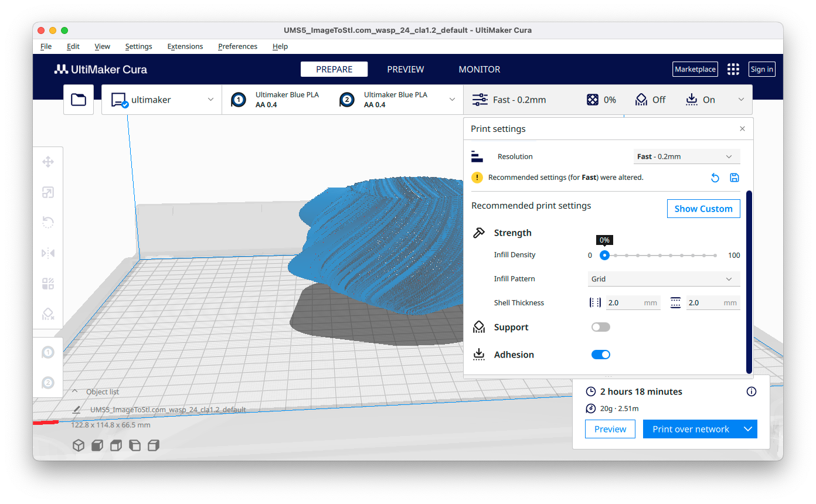This screenshot has height=504, width=816.
Task: Save altered settings floppy disk icon
Action: point(734,178)
